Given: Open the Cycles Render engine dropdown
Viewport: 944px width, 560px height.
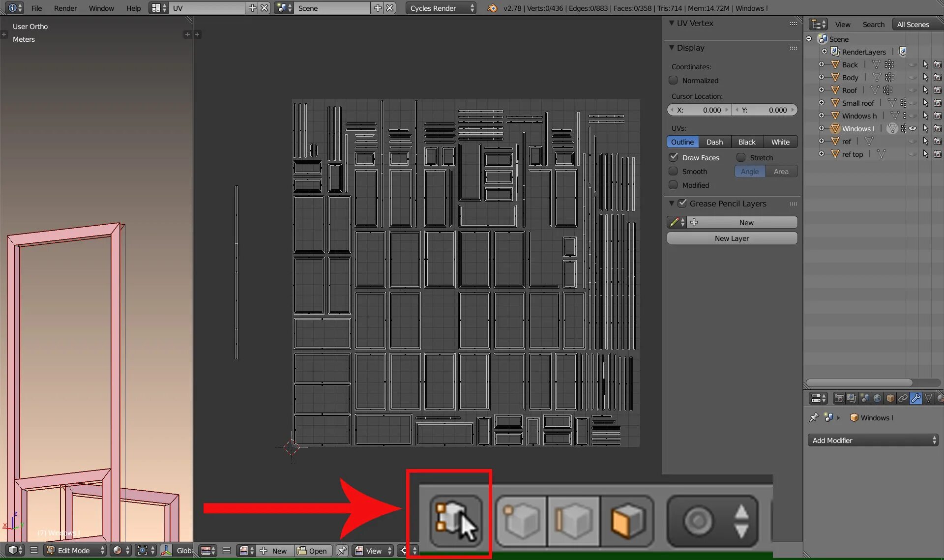Looking at the screenshot, I should point(441,8).
